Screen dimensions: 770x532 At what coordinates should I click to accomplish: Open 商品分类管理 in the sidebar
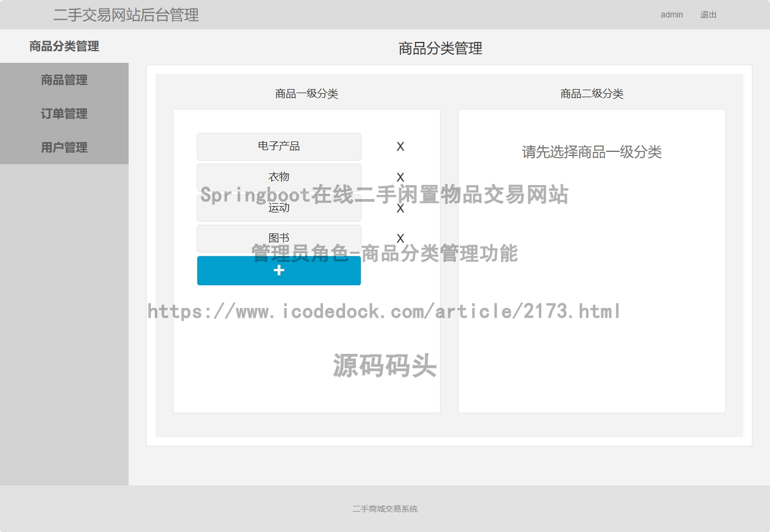[64, 46]
